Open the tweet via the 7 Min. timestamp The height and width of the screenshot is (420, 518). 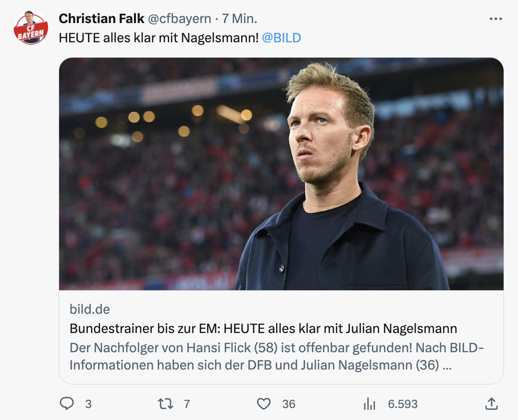pyautogui.click(x=239, y=19)
